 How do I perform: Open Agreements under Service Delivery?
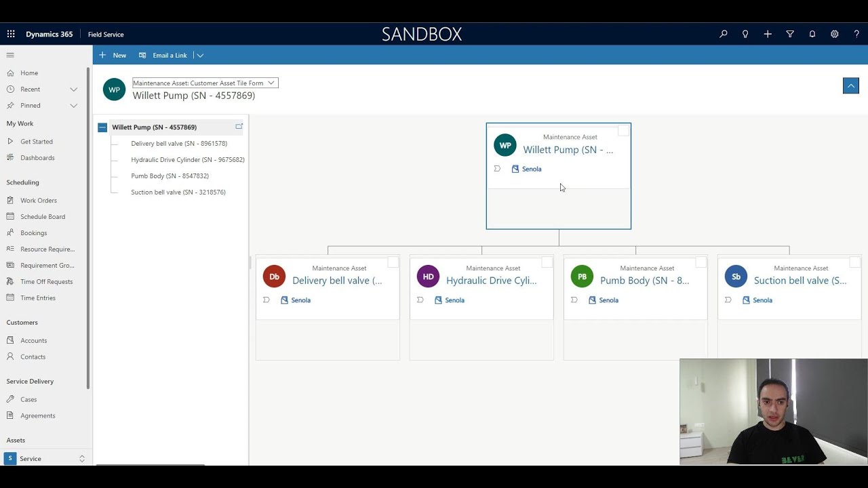[38, 416]
